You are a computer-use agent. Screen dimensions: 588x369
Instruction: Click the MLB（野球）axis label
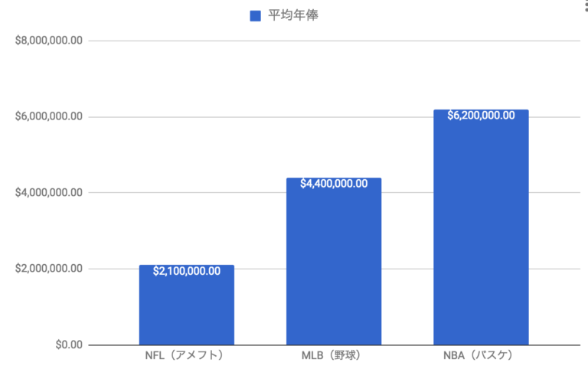[331, 355]
